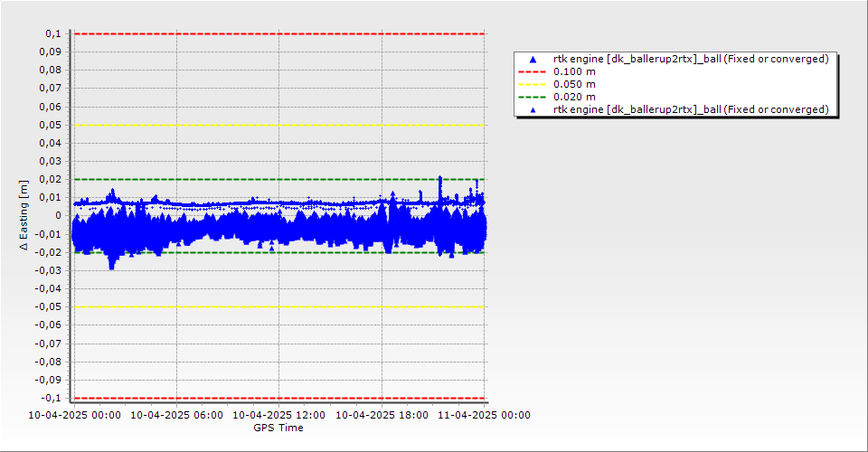This screenshot has width=868, height=452.
Task: Click the '0,04' y-axis value
Action: (51, 144)
